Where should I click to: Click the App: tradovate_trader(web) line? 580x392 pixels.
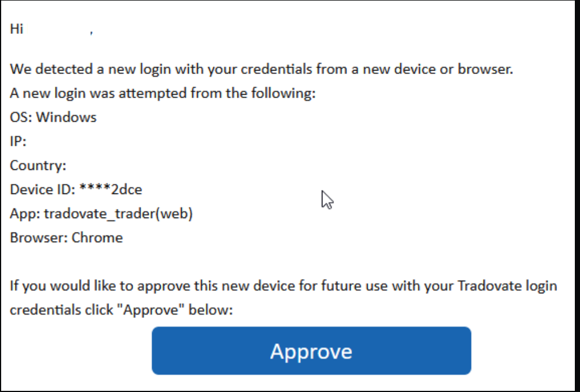pyautogui.click(x=102, y=214)
